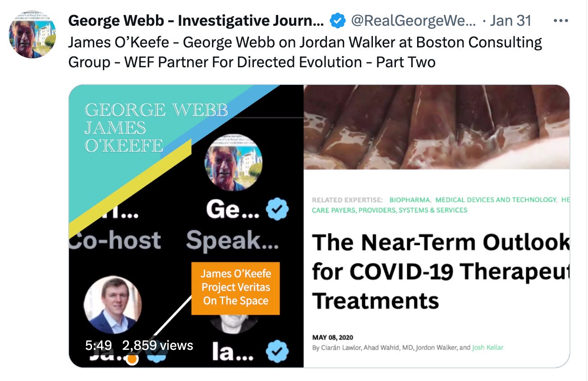Viewport: 588px width, 381px height.
Task: Click the Jan 31 tweet timestamp
Action: point(510,20)
